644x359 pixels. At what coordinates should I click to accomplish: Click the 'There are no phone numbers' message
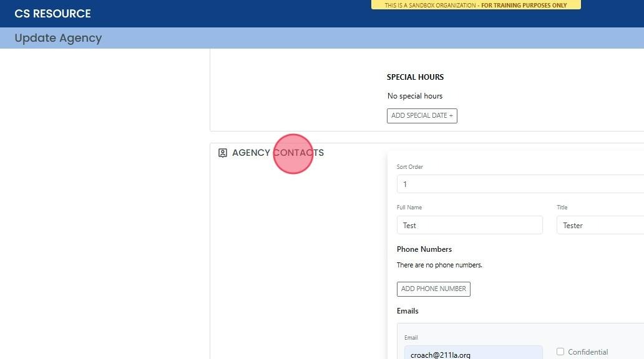[439, 265]
